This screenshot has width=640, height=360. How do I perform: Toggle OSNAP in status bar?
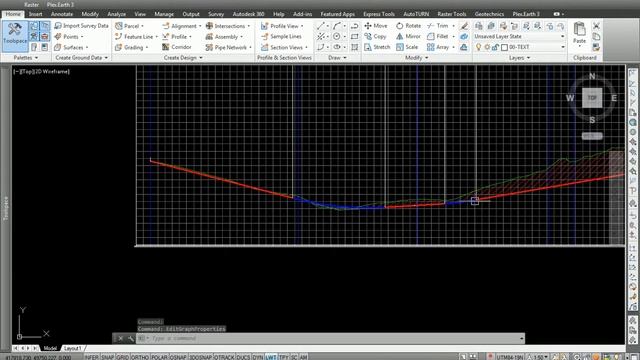tap(179, 357)
